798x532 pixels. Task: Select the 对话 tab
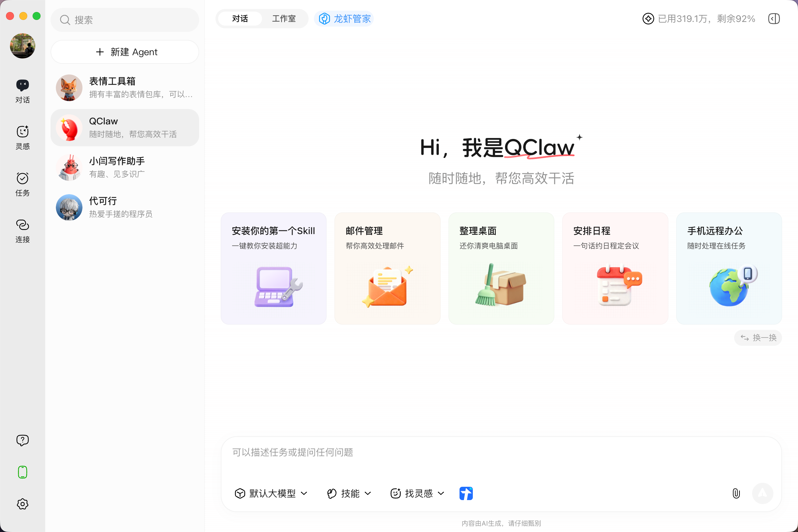click(x=240, y=19)
